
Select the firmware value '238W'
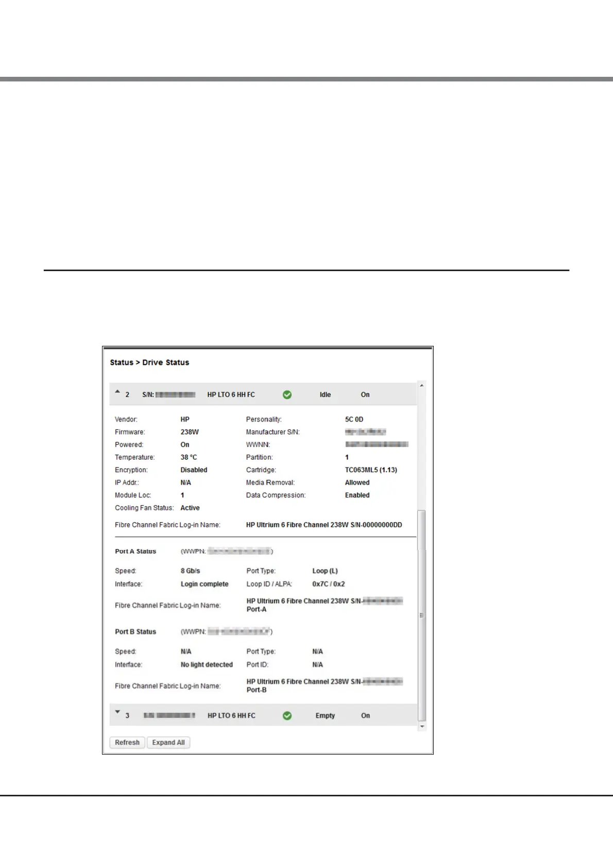[190, 432]
